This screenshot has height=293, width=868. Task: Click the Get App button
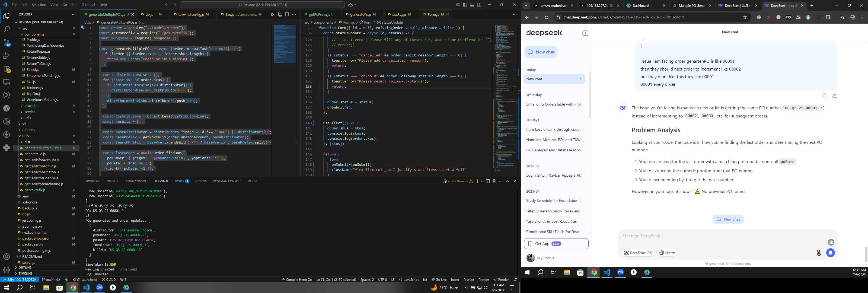click(x=556, y=244)
